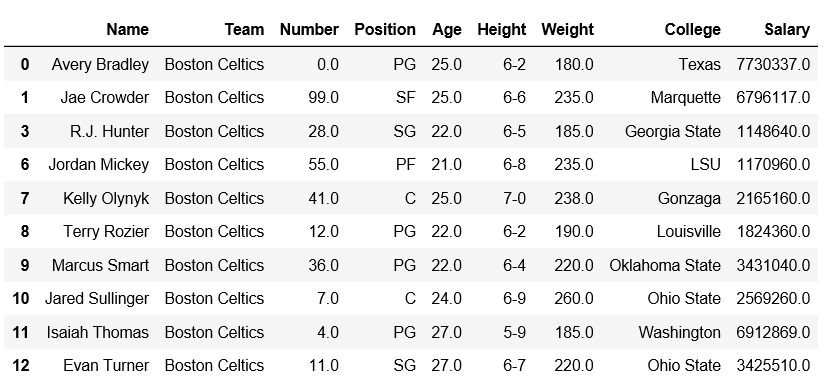The image size is (835, 390).
Task: Click the Height column header
Action: (x=502, y=29)
